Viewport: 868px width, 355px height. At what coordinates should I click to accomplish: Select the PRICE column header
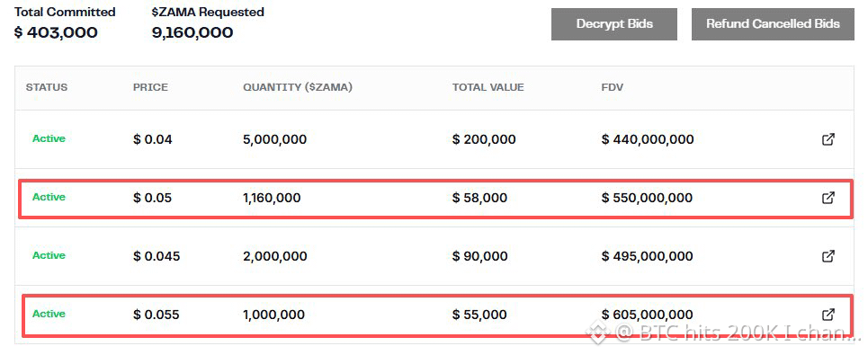[150, 87]
